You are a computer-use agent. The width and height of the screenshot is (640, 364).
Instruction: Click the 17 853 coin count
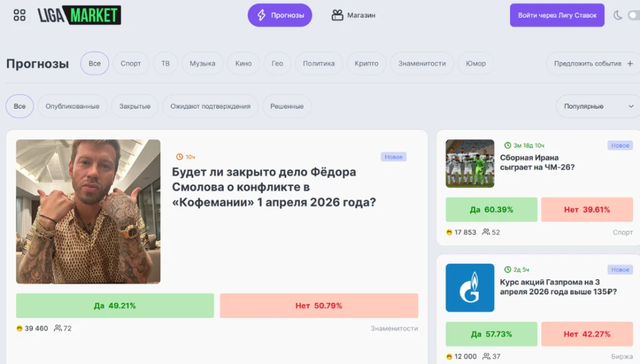461,232
